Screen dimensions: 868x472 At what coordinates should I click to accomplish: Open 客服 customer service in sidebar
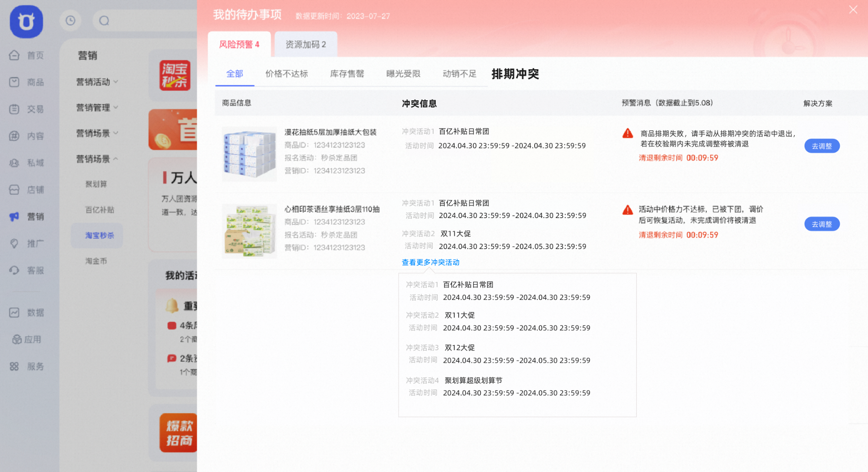point(27,270)
